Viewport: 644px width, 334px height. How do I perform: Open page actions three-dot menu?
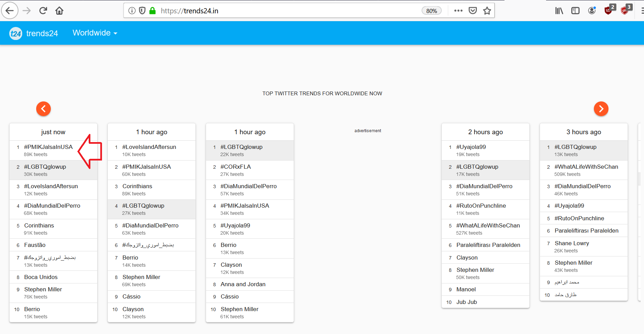click(458, 11)
